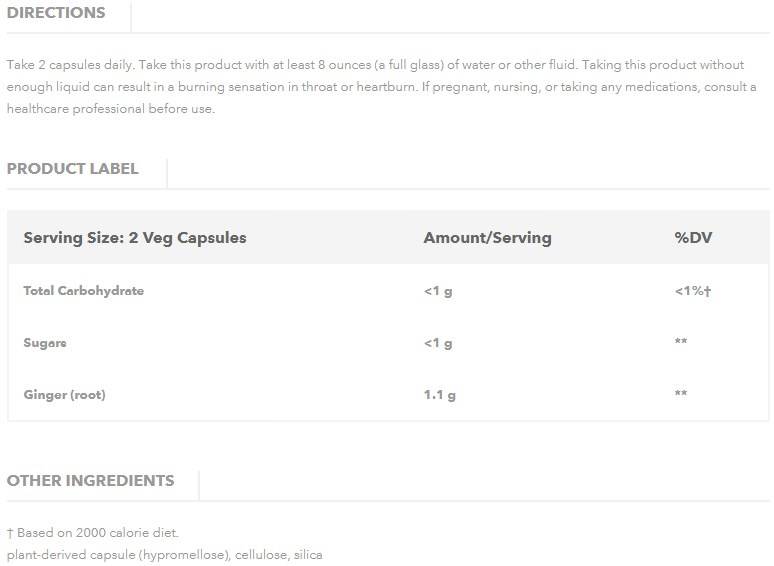Click the <1 g amount for Sugars
This screenshot has height=566, width=774.
[x=438, y=343]
